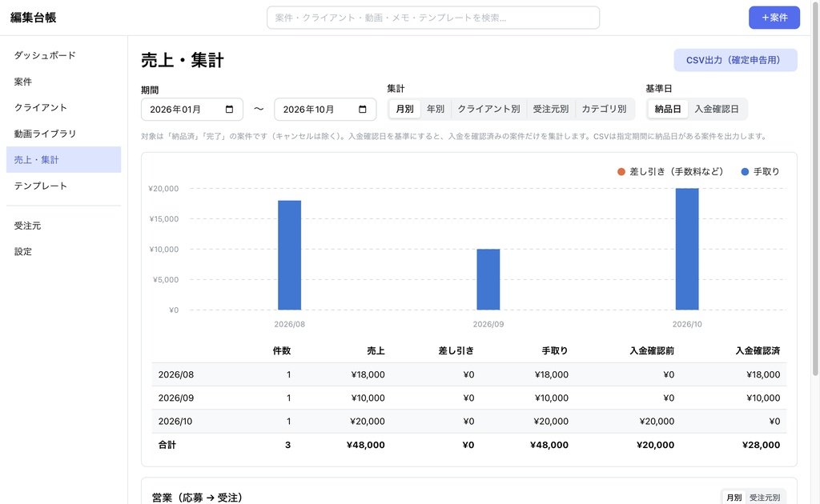Viewport: 820px width, 504px height.
Task: Open calendar picker for end month 2026年10月
Action: (363, 109)
